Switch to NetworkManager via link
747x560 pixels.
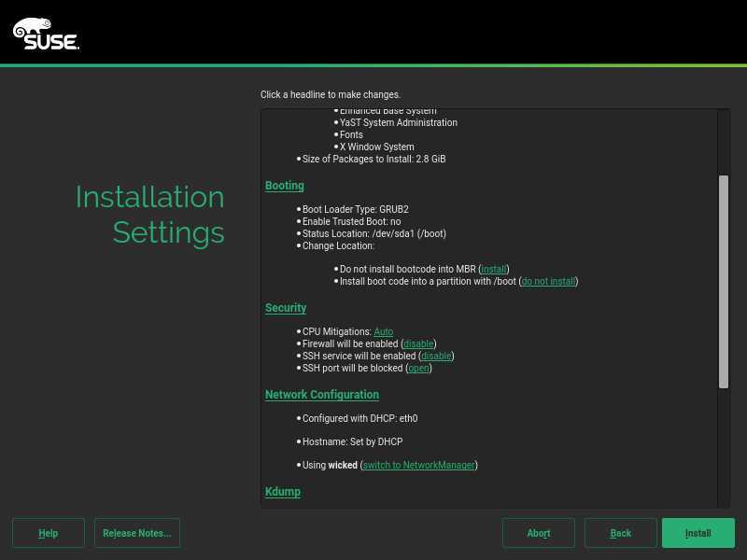418,465
